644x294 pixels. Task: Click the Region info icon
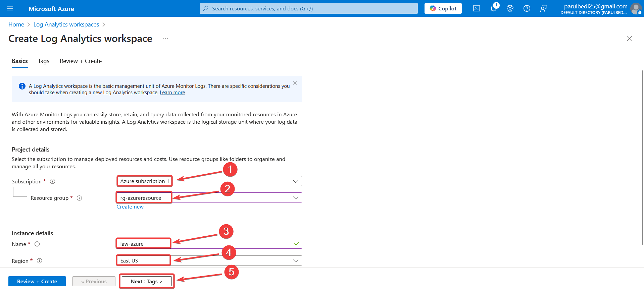(39, 261)
